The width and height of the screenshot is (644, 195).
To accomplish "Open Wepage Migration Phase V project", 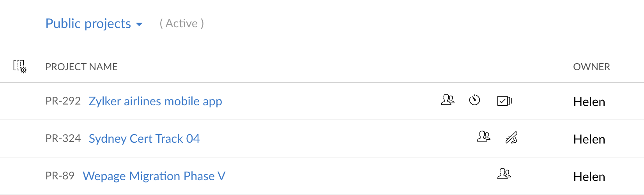I will coord(154,176).
